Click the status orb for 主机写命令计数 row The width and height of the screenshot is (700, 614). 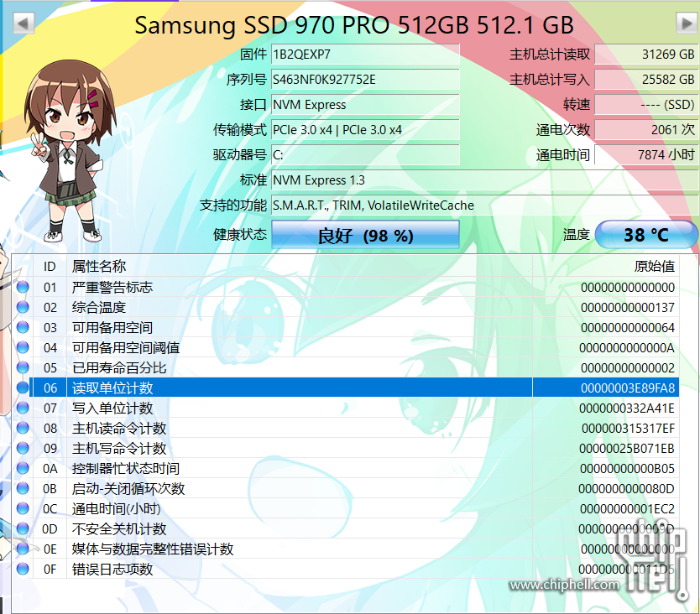tap(23, 448)
